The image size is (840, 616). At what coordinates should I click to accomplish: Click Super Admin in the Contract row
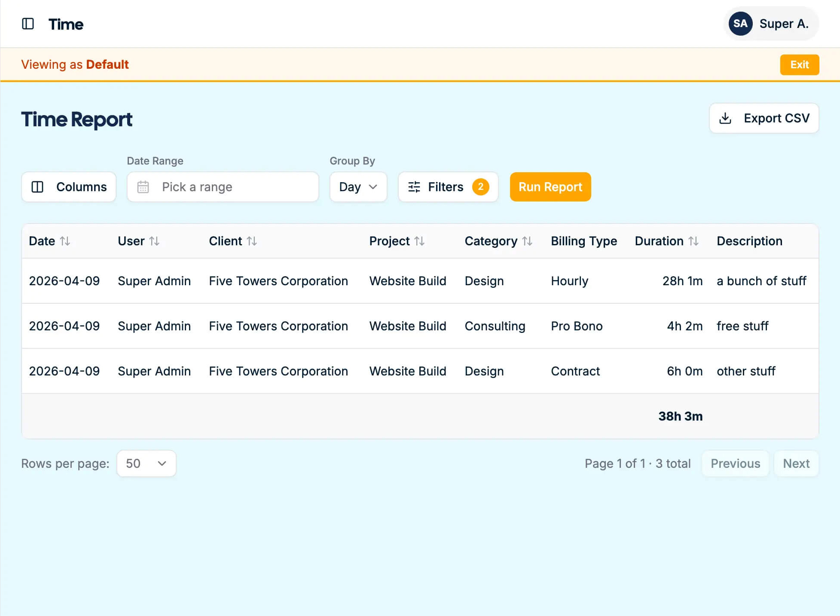(x=154, y=371)
